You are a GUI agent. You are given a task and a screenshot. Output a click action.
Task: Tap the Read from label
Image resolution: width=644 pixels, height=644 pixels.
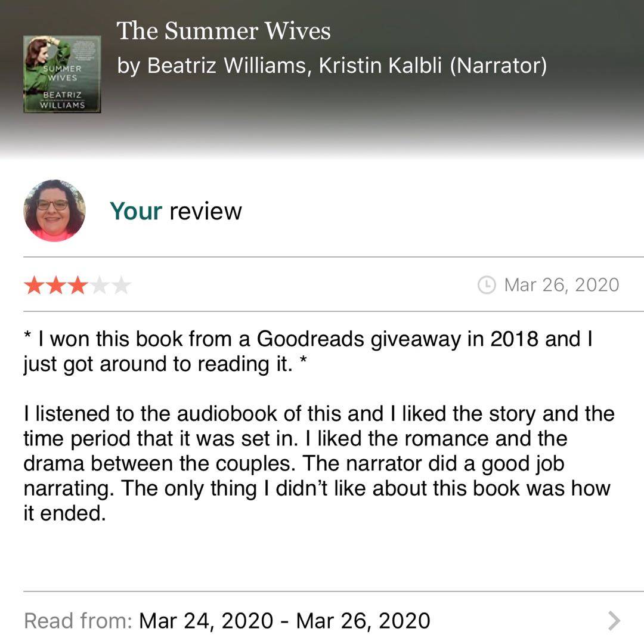point(78,621)
